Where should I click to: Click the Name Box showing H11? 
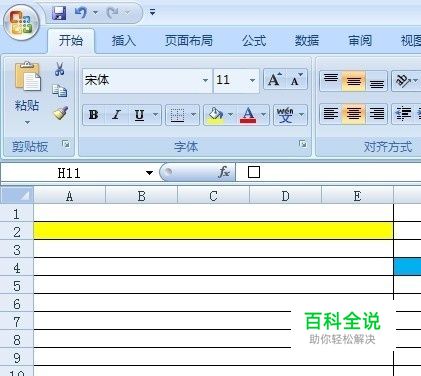(x=72, y=173)
